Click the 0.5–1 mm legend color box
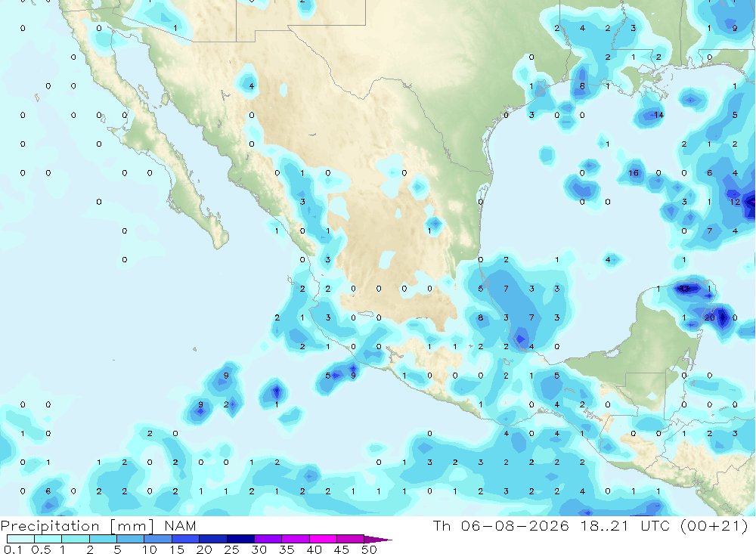The image size is (756, 554). click(48, 539)
